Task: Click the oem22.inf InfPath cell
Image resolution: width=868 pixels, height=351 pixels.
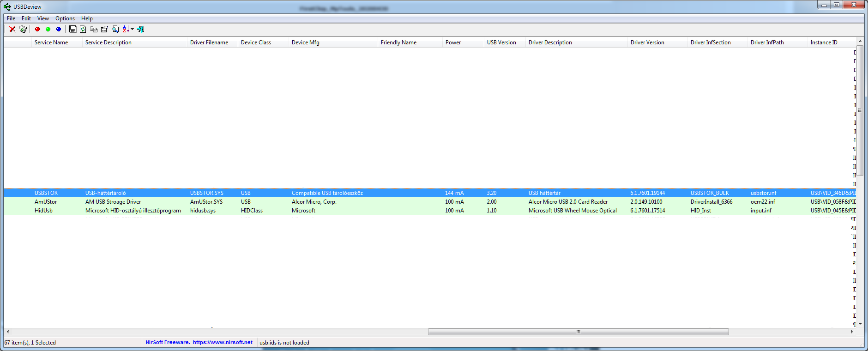Action: pos(763,202)
